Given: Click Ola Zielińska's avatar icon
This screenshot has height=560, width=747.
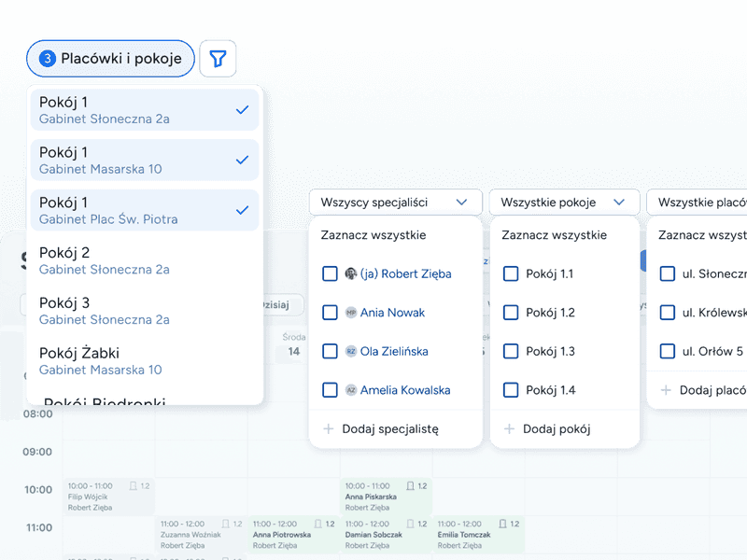Looking at the screenshot, I should coord(351,352).
